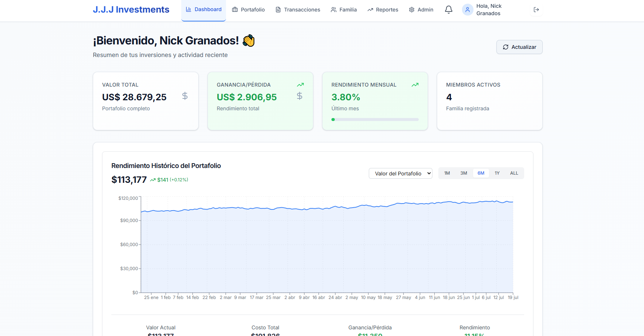Click the Portafolio completo text
This screenshot has height=336, width=644.
tap(126, 108)
